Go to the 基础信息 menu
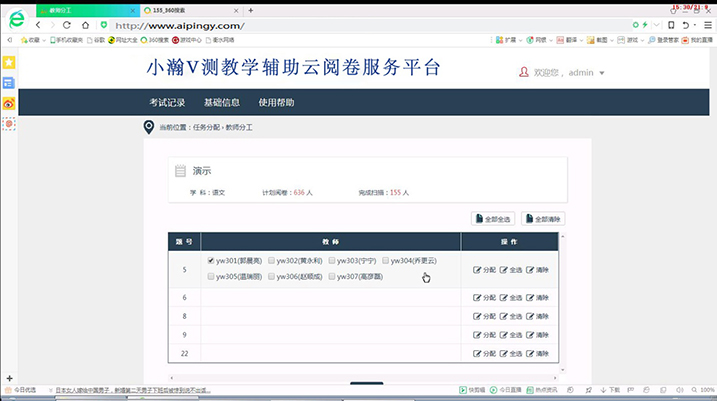 (221, 103)
